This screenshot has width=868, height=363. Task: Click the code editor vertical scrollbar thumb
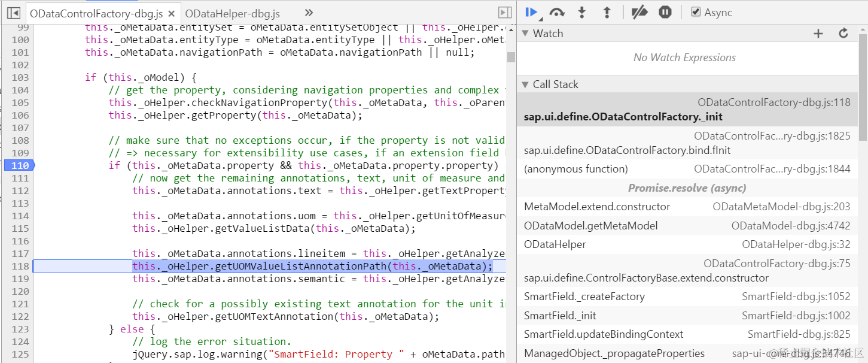(x=511, y=57)
